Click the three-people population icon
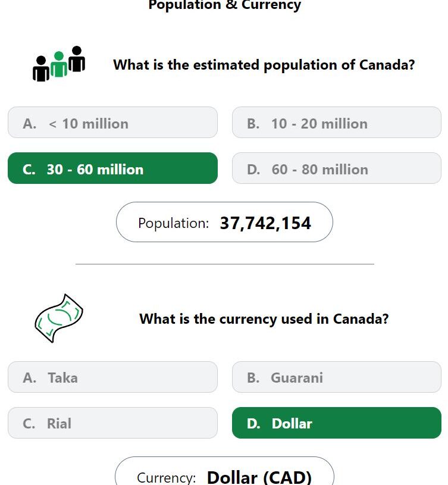Image resolution: width=448 pixels, height=485 pixels. (x=59, y=64)
